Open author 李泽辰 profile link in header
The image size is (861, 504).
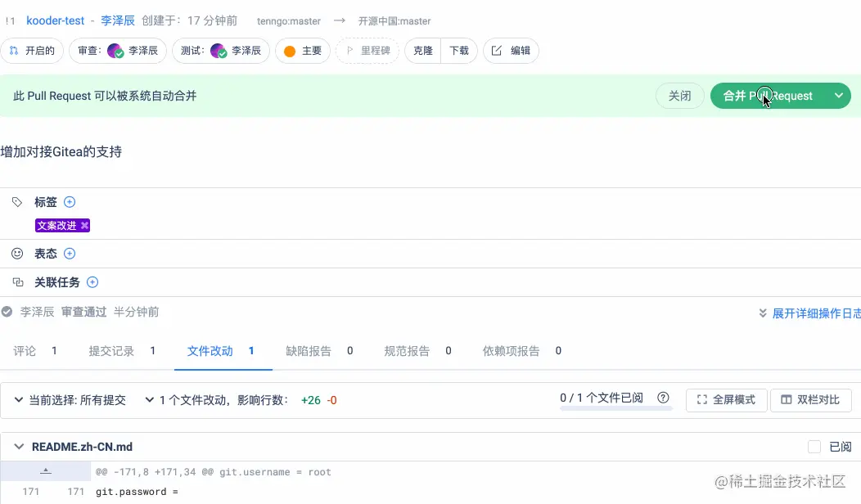[x=118, y=20]
